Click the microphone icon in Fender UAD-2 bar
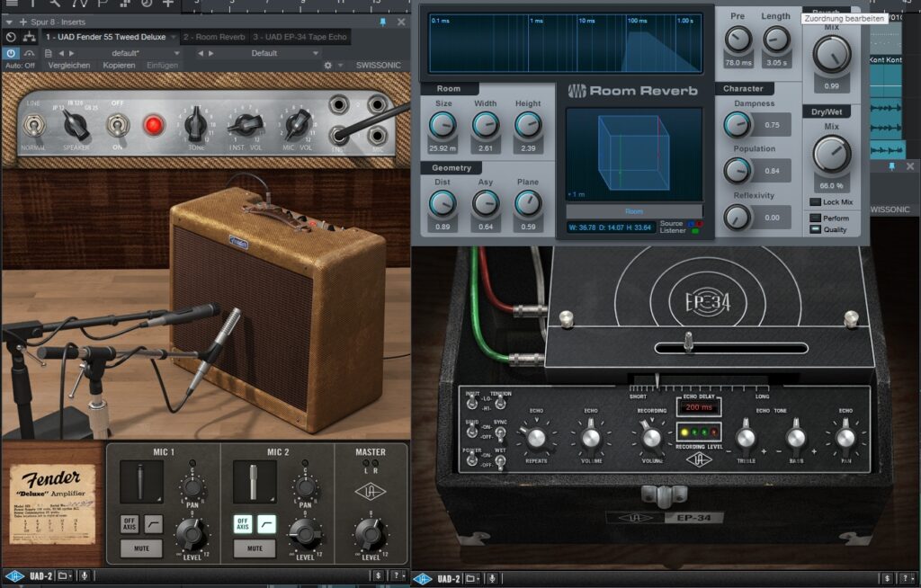921x588 pixels. click(x=84, y=576)
